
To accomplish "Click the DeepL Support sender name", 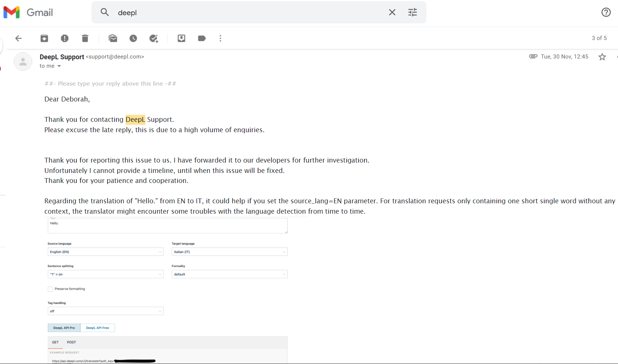I will click(x=62, y=57).
